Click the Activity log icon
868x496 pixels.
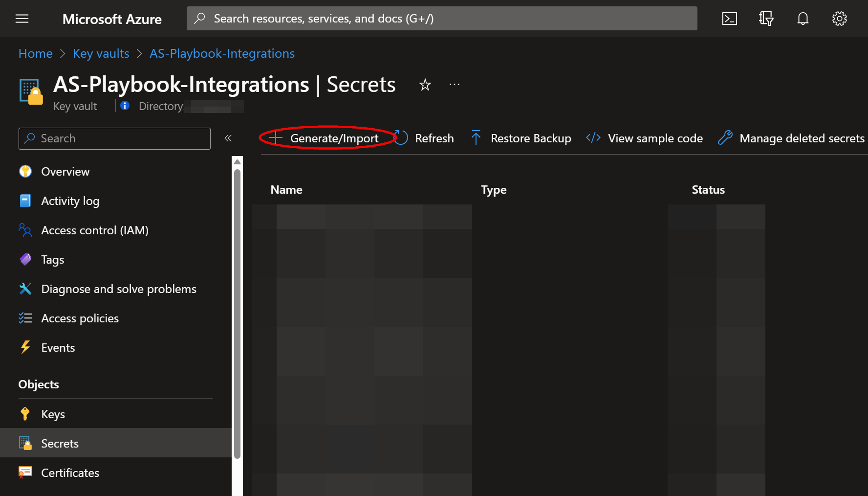pos(25,201)
